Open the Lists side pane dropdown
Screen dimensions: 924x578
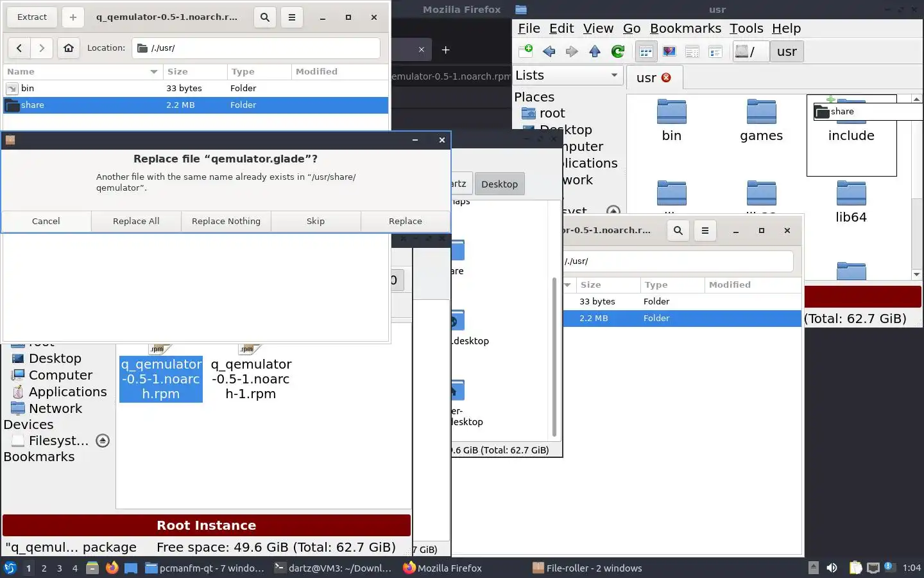click(568, 75)
